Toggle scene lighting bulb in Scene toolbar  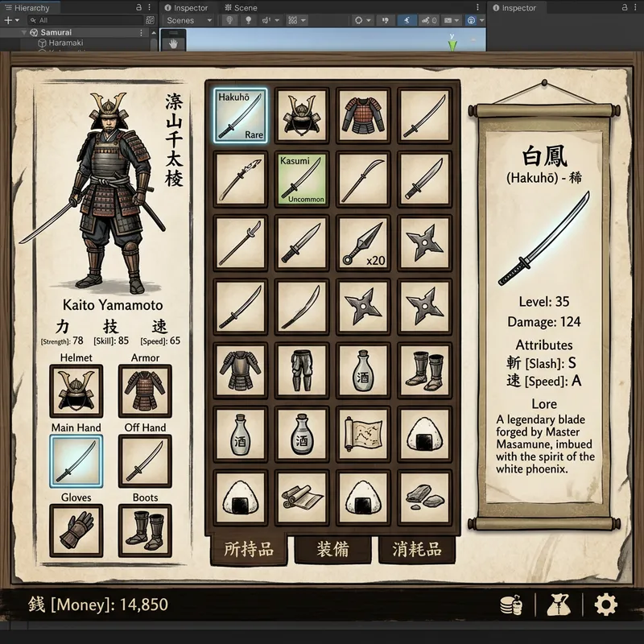(x=229, y=20)
